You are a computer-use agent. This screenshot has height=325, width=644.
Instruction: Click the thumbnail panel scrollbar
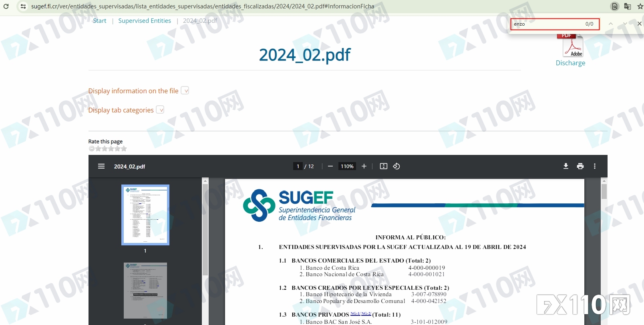(x=205, y=229)
